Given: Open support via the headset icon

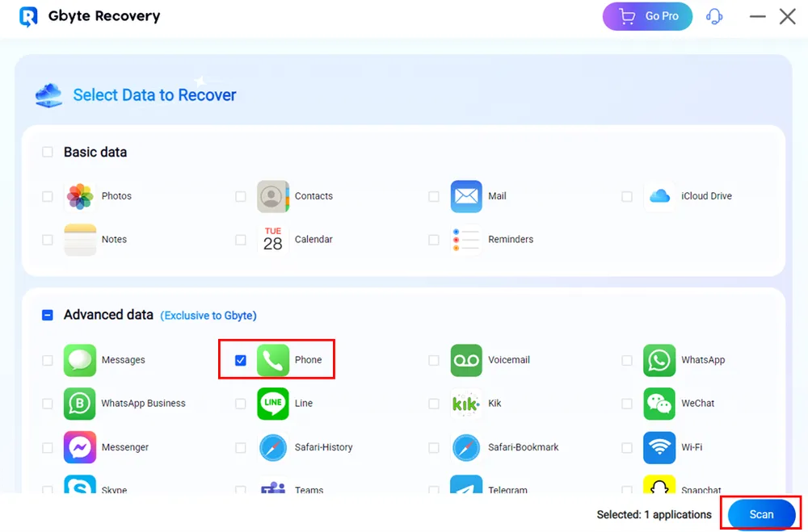Looking at the screenshot, I should 714,16.
